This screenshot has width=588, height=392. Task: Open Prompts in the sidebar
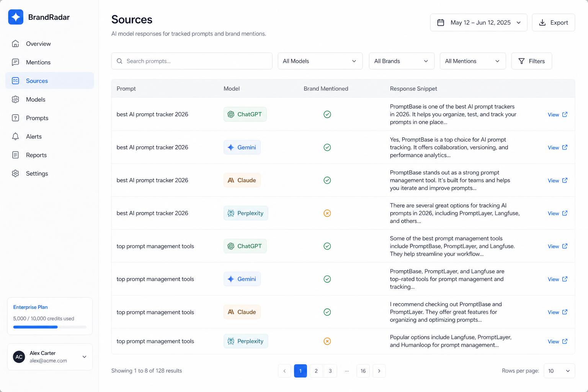[50, 118]
